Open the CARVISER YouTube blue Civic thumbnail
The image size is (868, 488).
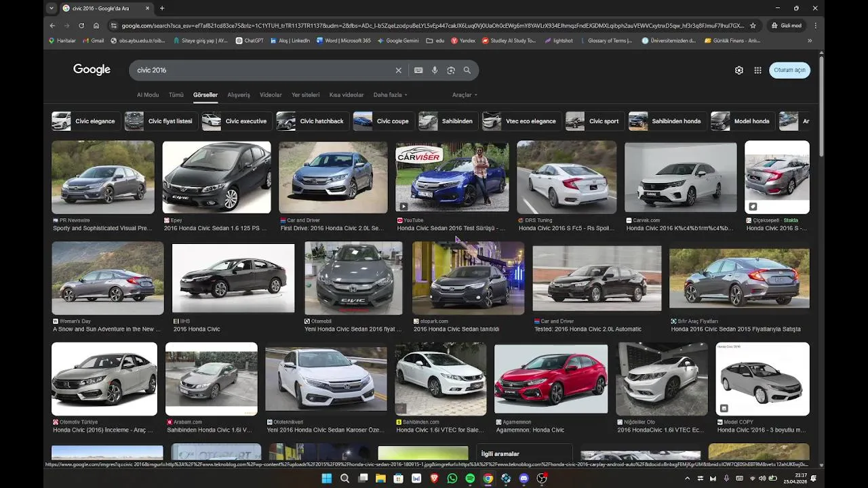(452, 178)
